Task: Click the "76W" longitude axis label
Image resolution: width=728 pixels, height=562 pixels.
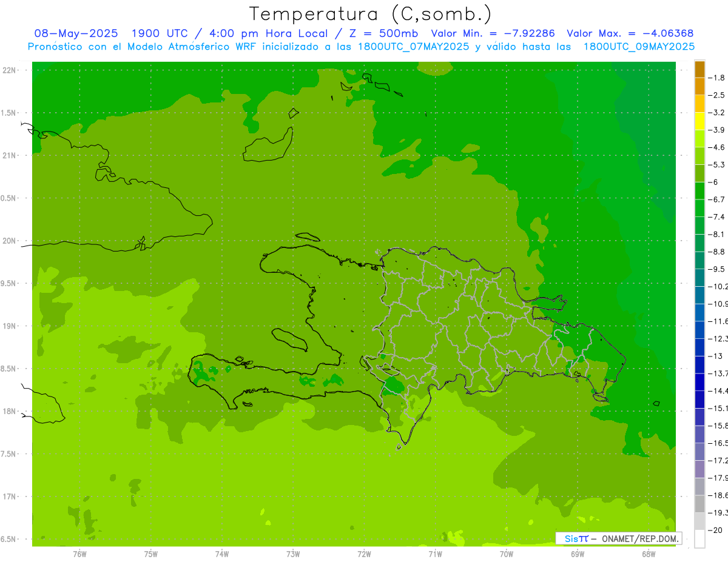Action: [79, 554]
